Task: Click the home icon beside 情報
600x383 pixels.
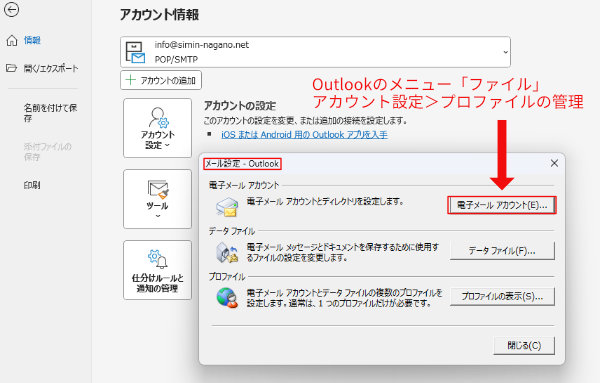Action: [12, 40]
